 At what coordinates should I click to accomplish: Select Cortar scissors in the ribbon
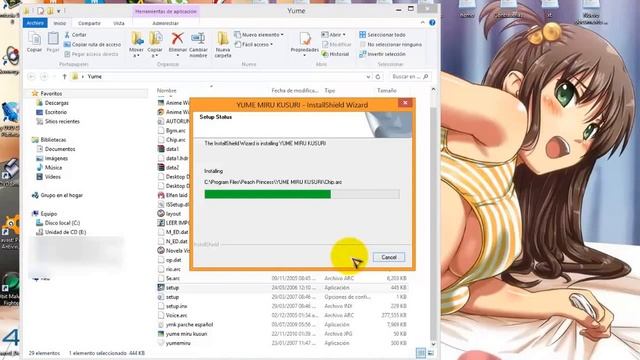coord(75,35)
